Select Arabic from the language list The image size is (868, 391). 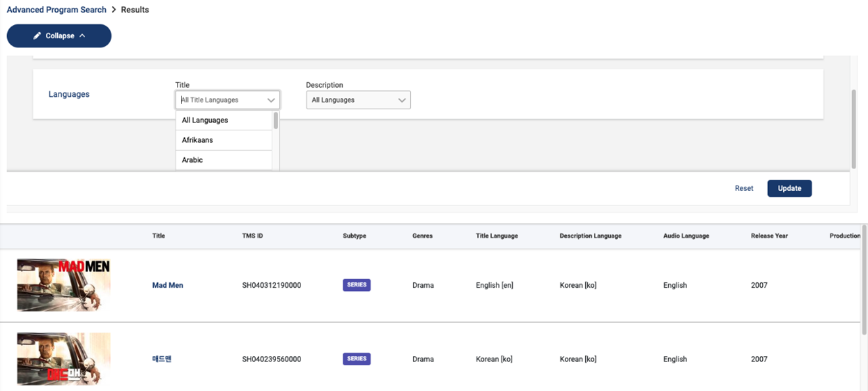click(x=193, y=160)
